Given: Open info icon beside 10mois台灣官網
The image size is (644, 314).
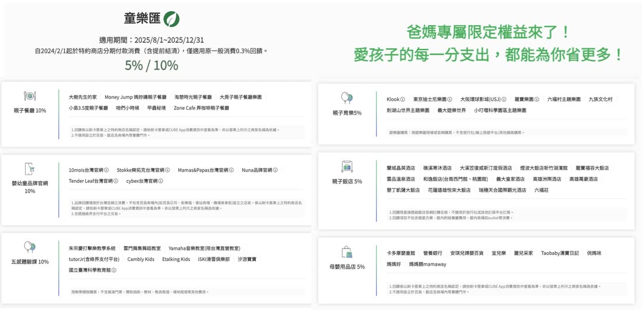Looking at the screenshot, I should tap(106, 170).
